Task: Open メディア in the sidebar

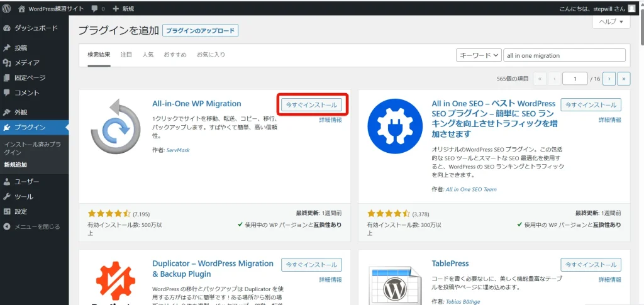Action: [x=35, y=63]
